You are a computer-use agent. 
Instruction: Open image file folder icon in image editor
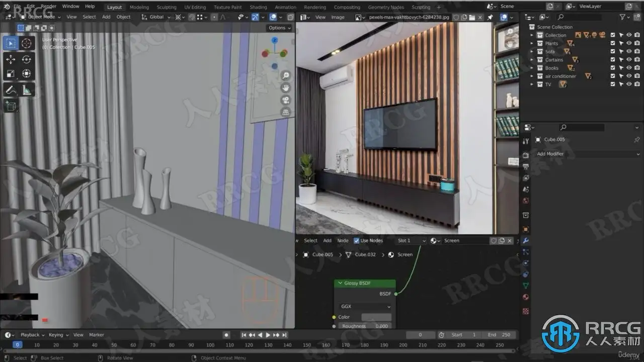[472, 17]
